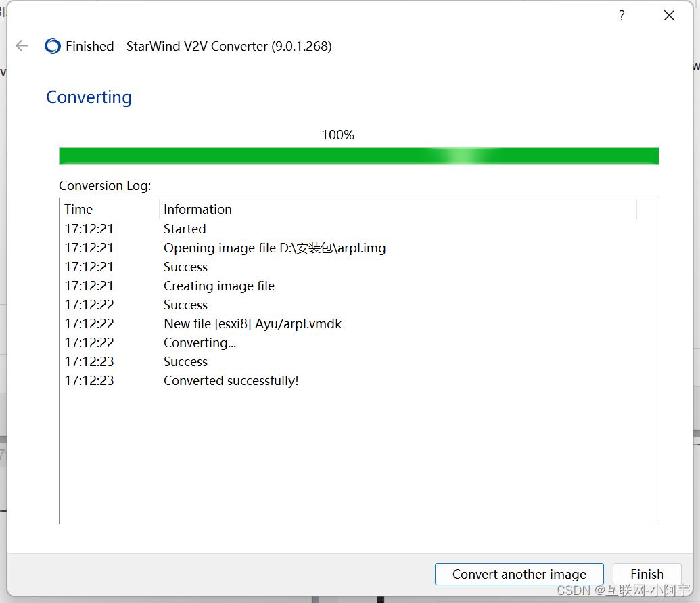The width and height of the screenshot is (700, 603).
Task: Select the 'Opening image file' log entry
Action: tap(359, 248)
